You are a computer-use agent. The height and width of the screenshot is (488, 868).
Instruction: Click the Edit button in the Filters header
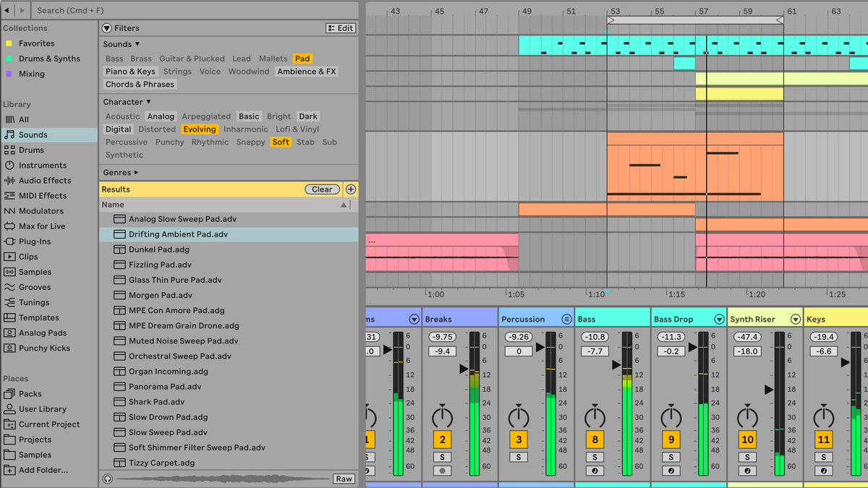[340, 27]
